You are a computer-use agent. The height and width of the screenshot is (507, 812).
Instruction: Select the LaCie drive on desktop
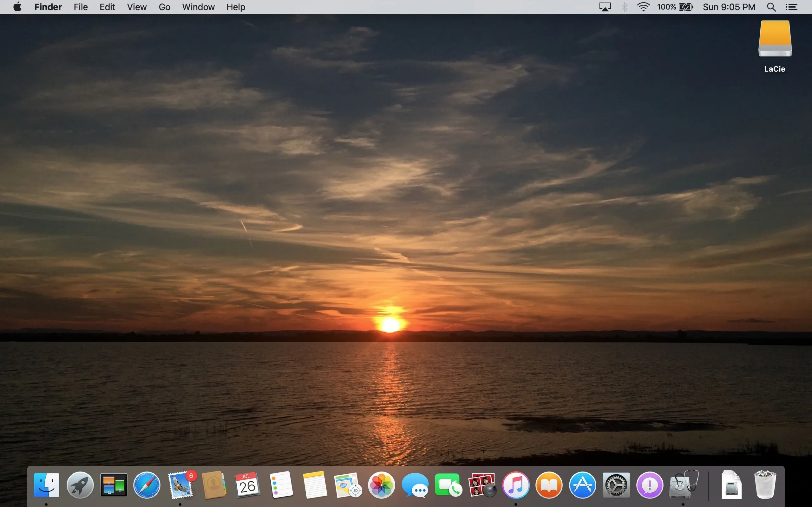click(775, 39)
